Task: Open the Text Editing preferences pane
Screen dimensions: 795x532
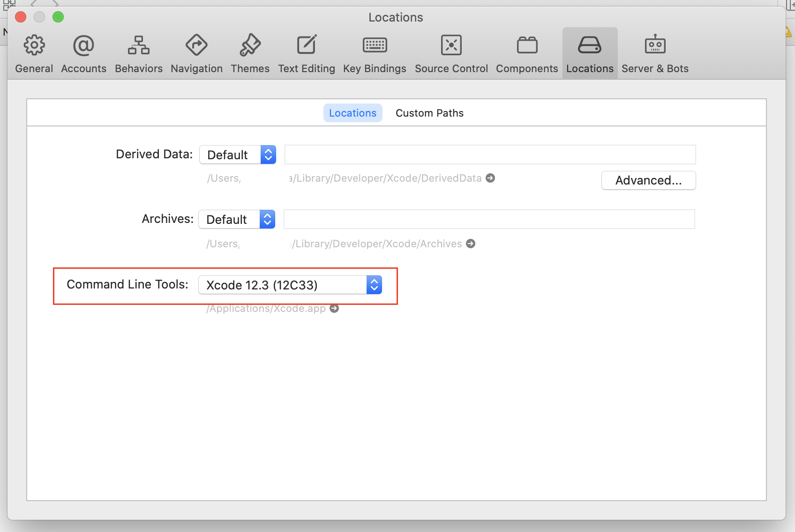Action: tap(307, 53)
